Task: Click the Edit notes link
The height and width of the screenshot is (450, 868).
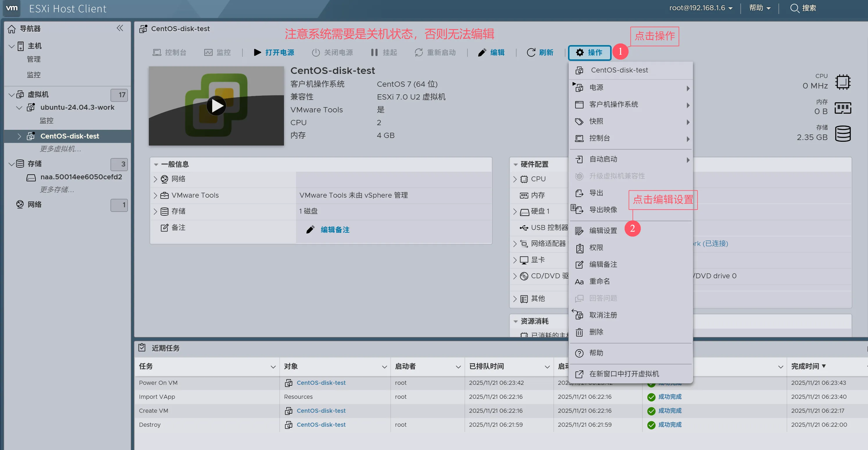Action: click(334, 230)
